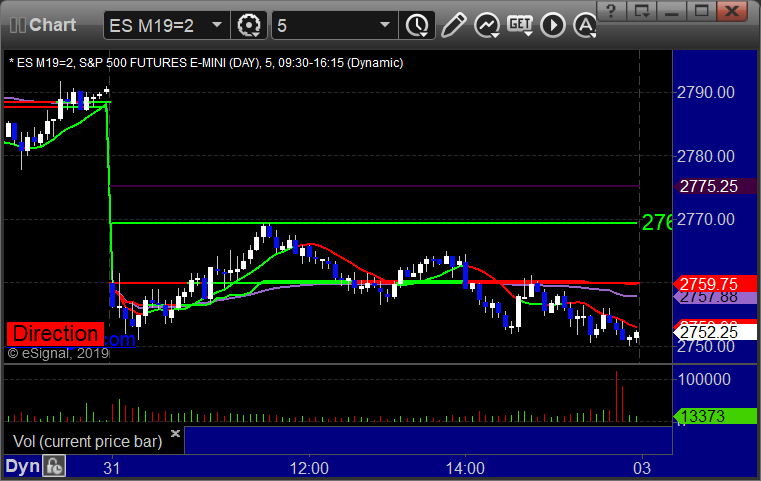Viewport: 761px width, 481px height.
Task: Click the 31 date label on time axis
Action: pyautogui.click(x=112, y=468)
